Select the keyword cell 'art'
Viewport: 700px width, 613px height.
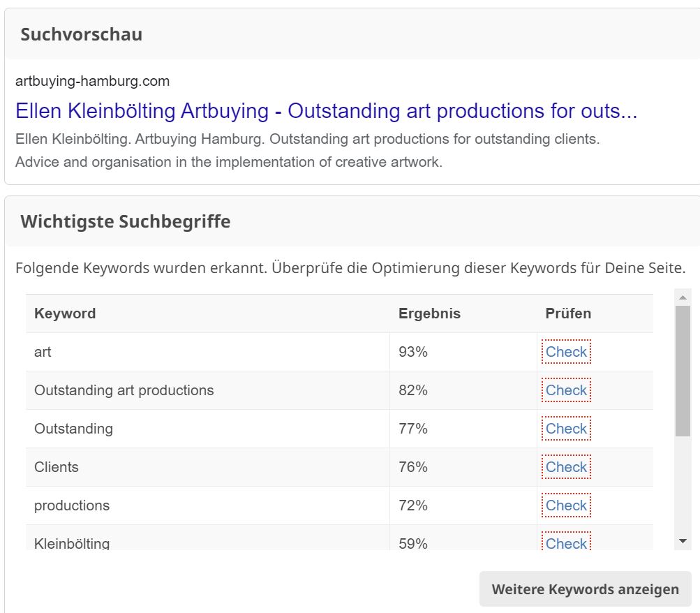[207, 352]
